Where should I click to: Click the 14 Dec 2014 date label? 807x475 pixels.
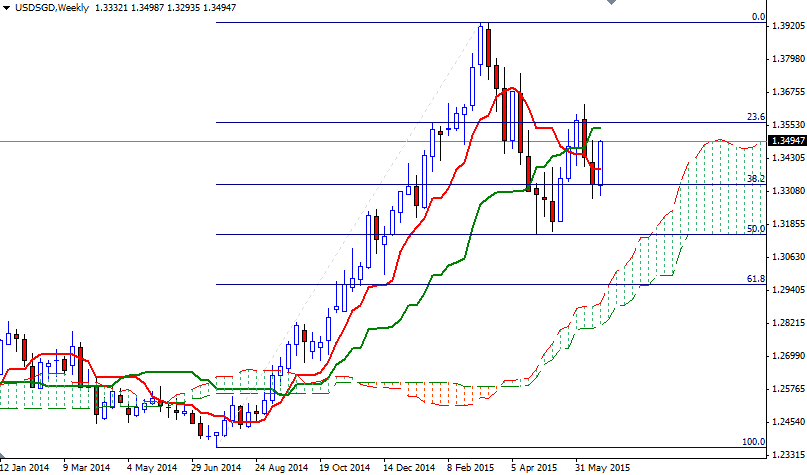click(409, 467)
